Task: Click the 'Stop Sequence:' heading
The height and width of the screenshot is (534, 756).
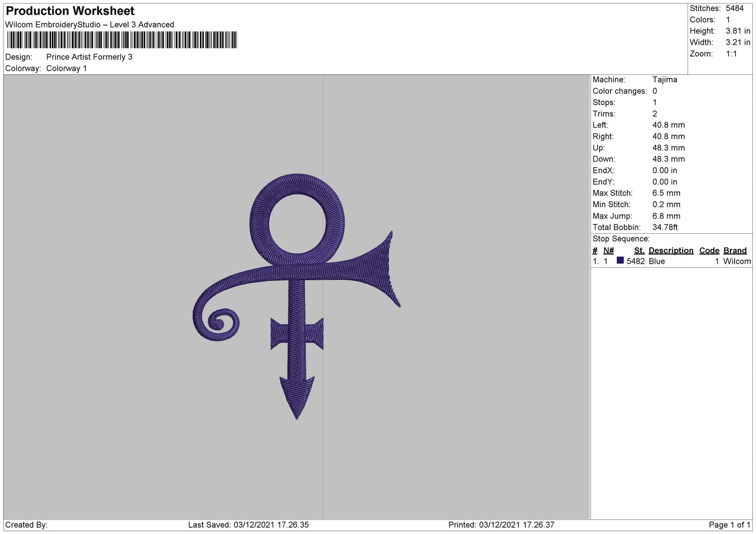Action: click(x=621, y=239)
